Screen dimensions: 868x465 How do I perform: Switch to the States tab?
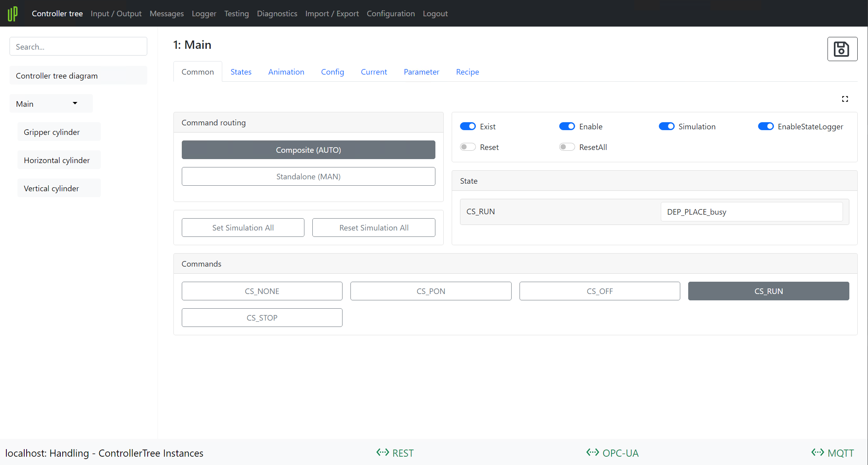241,72
